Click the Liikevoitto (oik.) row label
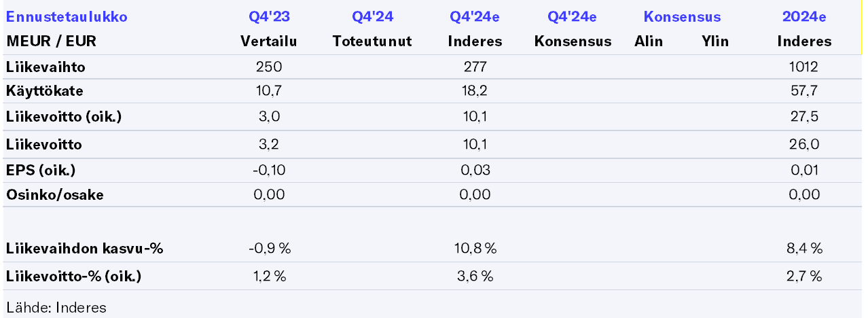868x318 pixels. [x=64, y=116]
